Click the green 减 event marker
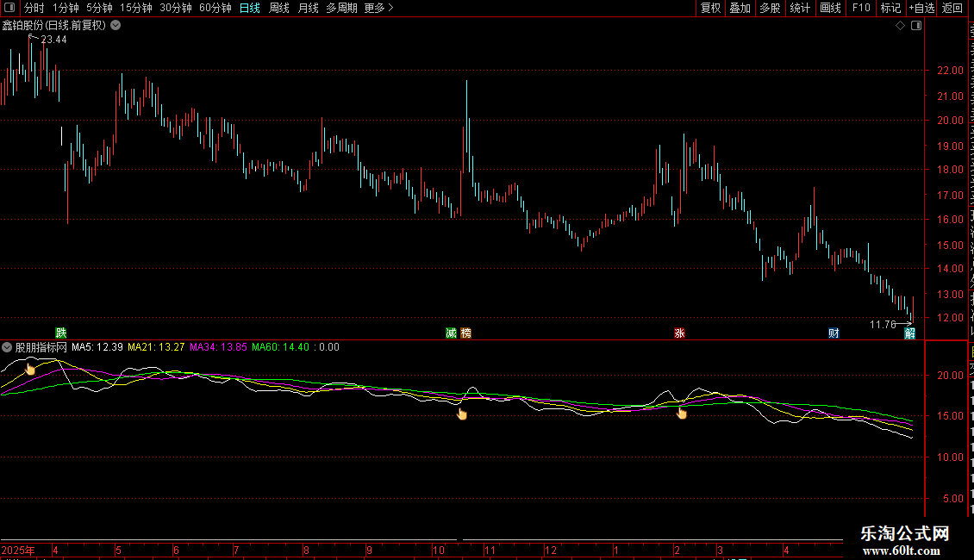This screenshot has height=560, width=974. point(452,333)
